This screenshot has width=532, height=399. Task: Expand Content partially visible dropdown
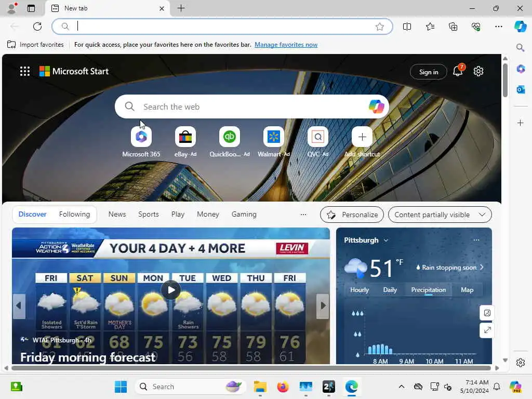click(x=440, y=215)
